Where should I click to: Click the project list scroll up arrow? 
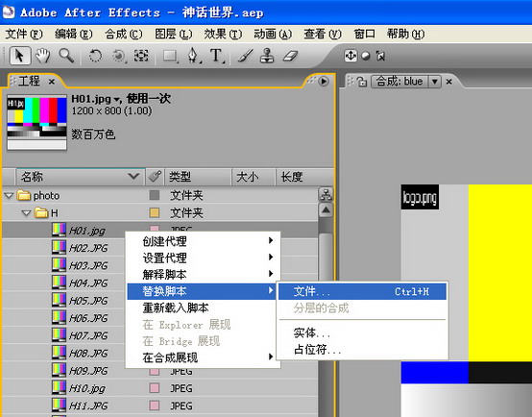326,210
